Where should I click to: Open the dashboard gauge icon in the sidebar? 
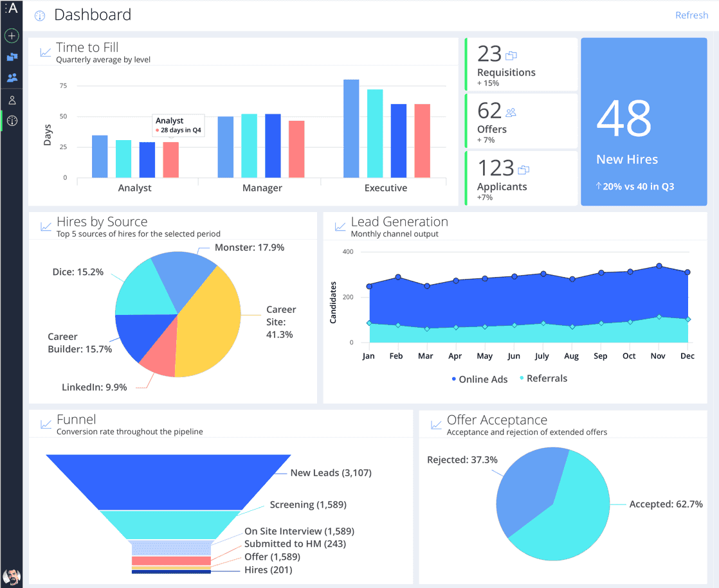[11, 120]
